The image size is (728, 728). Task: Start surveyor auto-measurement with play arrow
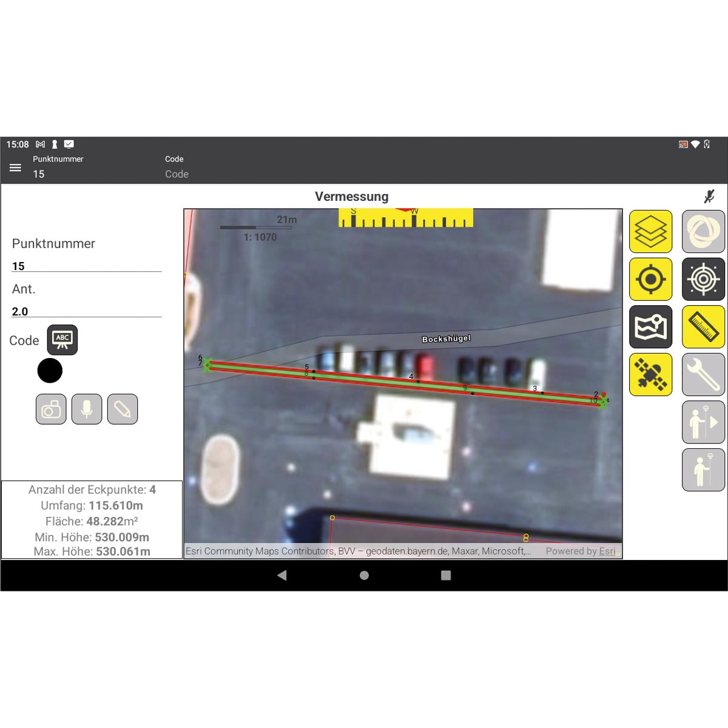[703, 422]
